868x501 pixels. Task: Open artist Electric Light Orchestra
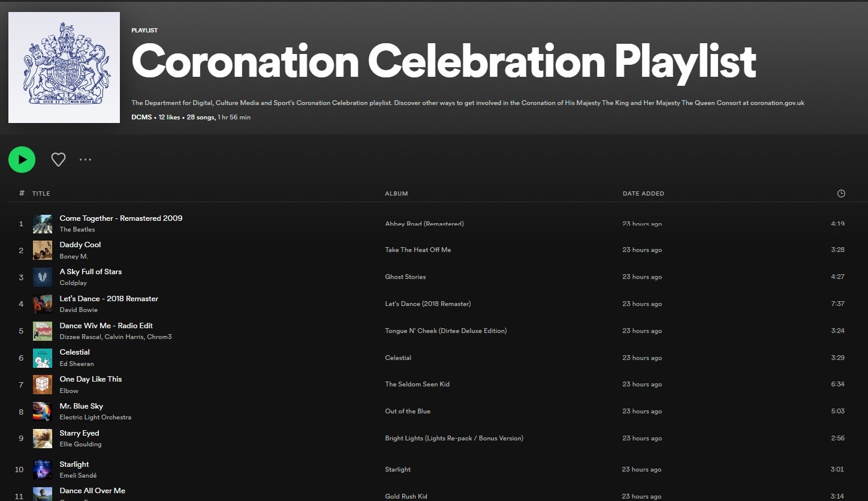click(x=95, y=417)
